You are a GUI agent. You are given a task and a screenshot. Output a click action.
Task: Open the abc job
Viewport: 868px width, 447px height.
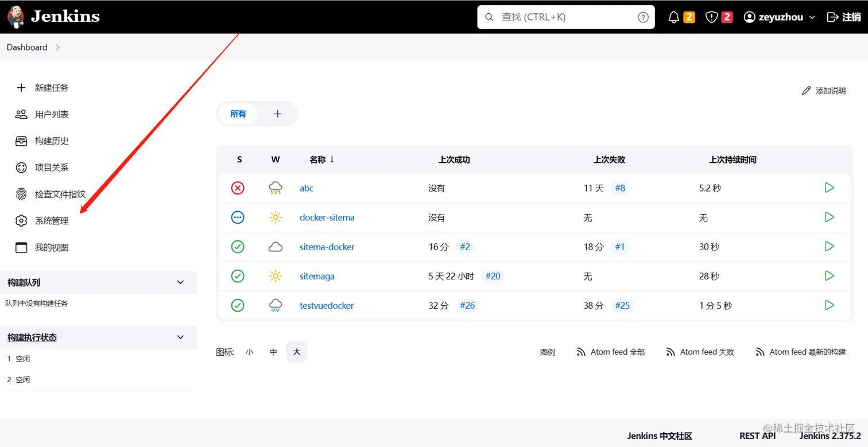(307, 188)
